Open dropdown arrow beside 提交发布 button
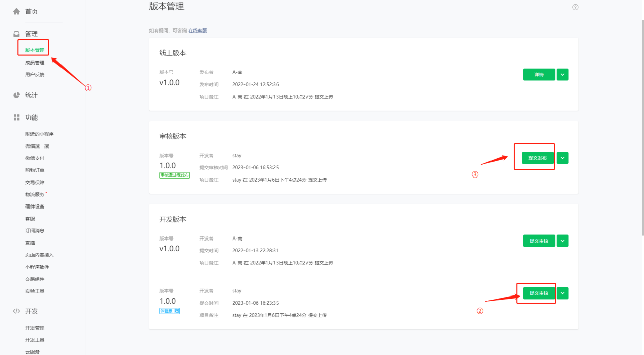This screenshot has width=644, height=355. click(562, 158)
